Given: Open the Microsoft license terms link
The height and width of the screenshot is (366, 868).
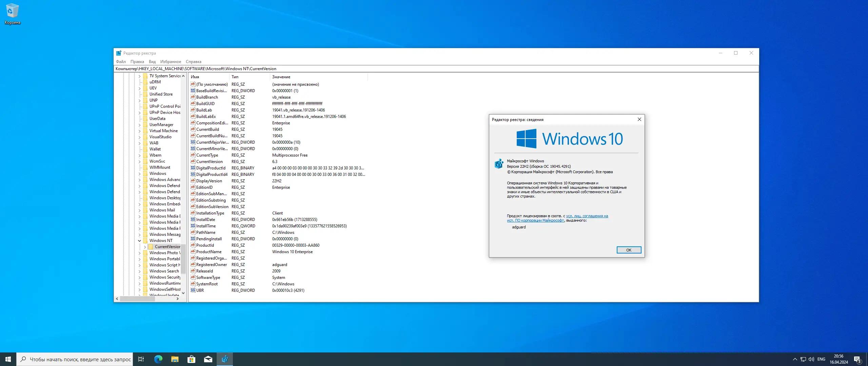Looking at the screenshot, I should pyautogui.click(x=587, y=216).
